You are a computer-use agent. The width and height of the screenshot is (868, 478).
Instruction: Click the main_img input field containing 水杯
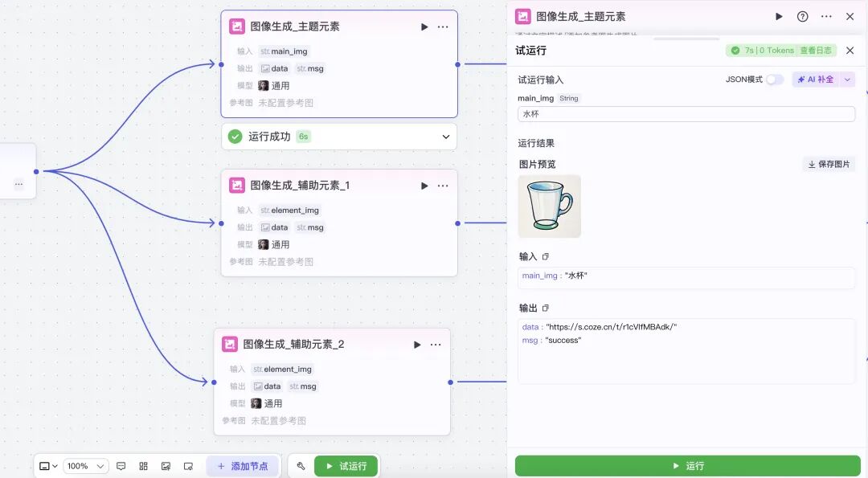[686, 114]
